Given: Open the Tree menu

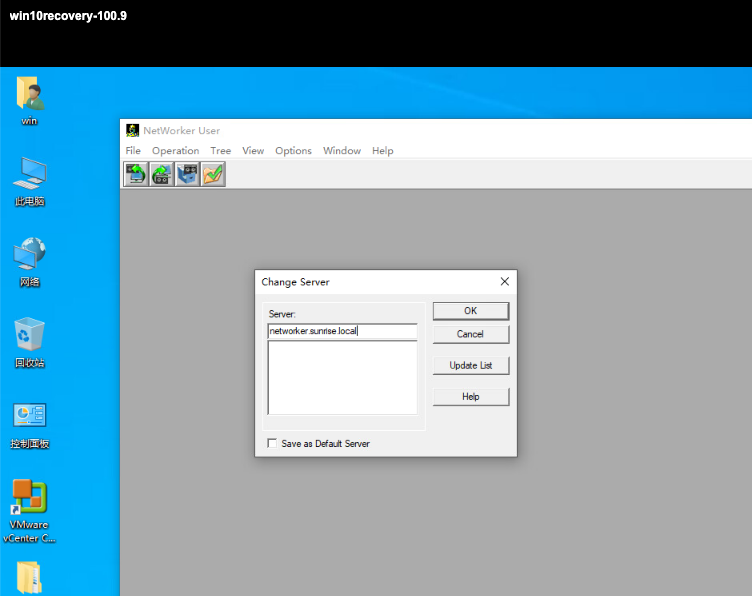Looking at the screenshot, I should [221, 151].
